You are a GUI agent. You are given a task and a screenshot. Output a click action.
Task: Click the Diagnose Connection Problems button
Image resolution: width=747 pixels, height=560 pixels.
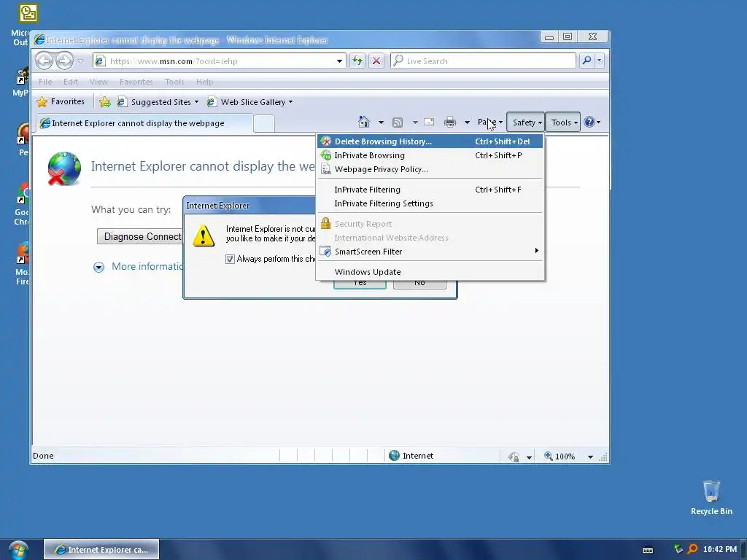click(x=140, y=236)
